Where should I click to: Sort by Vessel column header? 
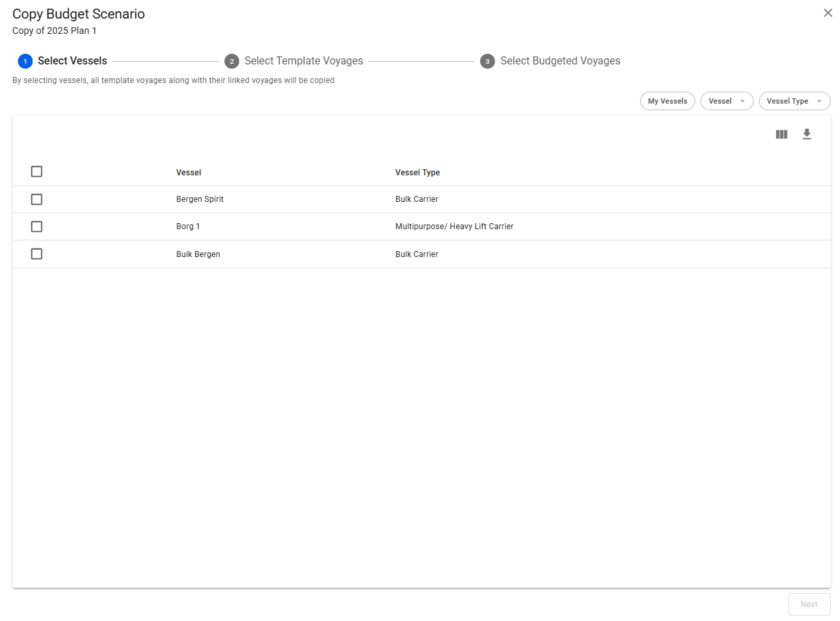click(x=189, y=173)
